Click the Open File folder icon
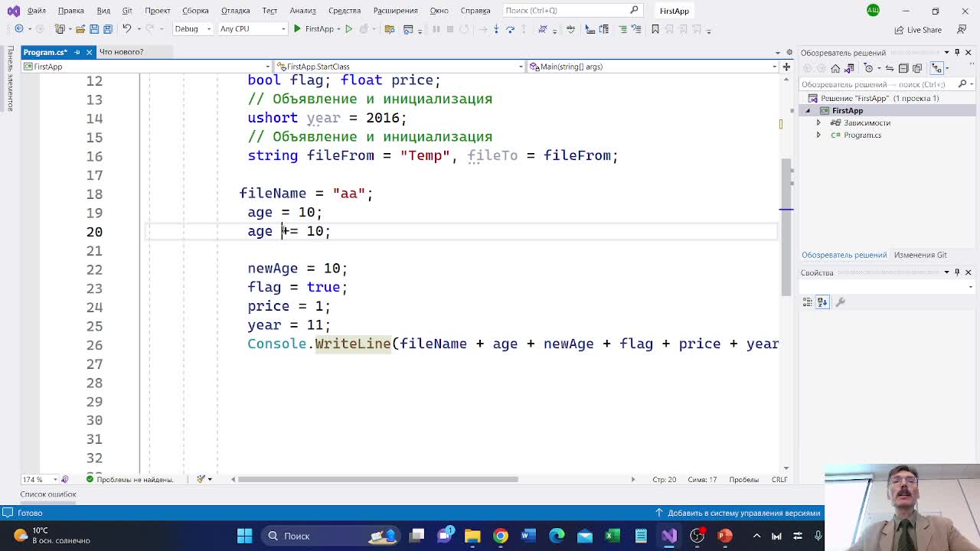Viewport: 980px width, 551px height. 80,29
